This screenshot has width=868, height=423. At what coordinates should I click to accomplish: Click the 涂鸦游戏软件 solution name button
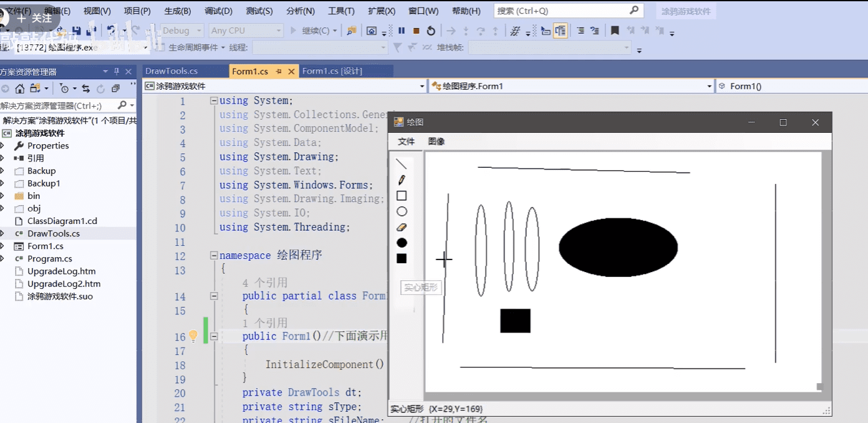click(x=685, y=11)
